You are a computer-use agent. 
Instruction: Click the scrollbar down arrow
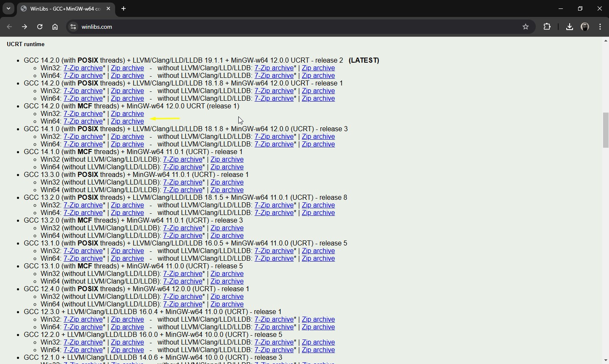point(606,360)
